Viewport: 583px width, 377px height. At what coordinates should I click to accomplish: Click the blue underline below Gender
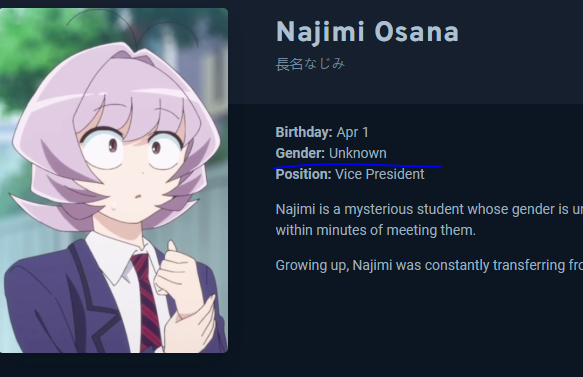pos(358,166)
